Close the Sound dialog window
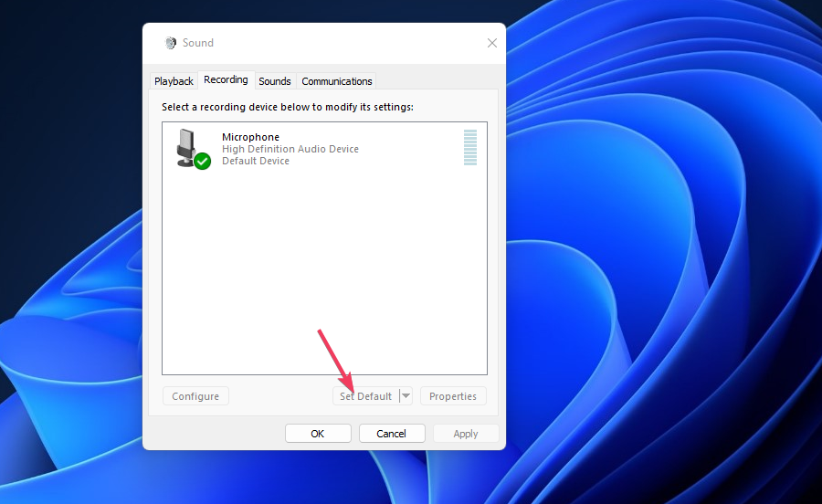822x504 pixels. [x=491, y=43]
